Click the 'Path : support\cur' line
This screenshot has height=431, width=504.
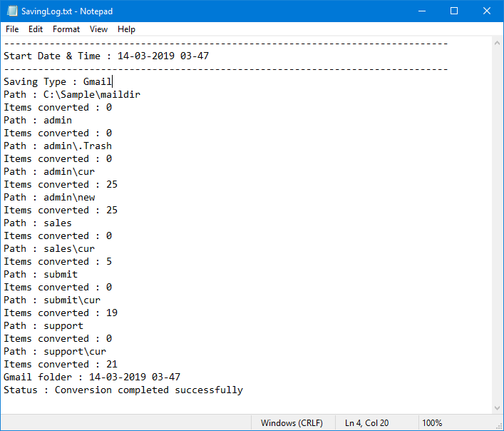click(55, 352)
